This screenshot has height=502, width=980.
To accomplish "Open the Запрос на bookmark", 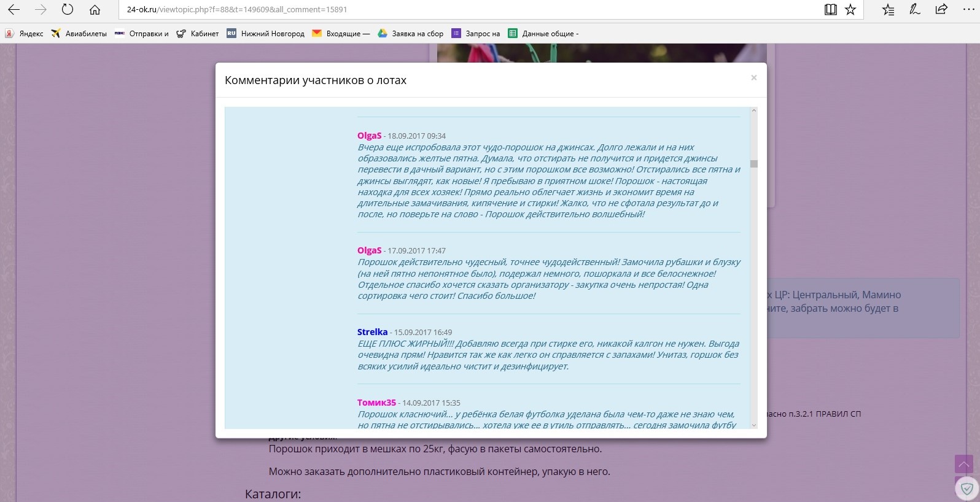I will [476, 34].
